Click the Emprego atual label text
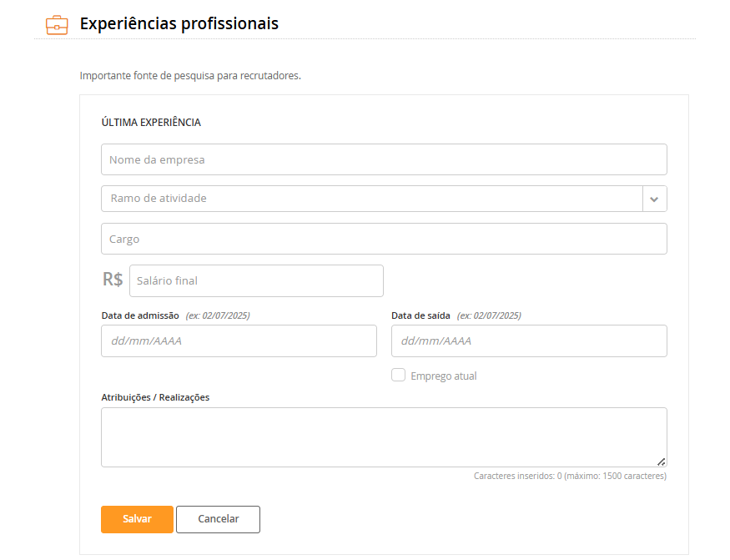This screenshot has width=730, height=560. click(444, 376)
